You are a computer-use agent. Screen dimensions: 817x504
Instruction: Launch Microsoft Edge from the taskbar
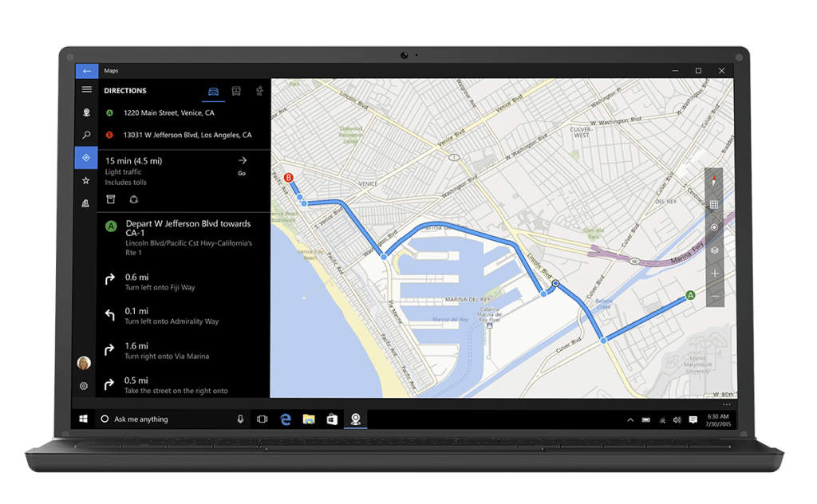tap(286, 419)
